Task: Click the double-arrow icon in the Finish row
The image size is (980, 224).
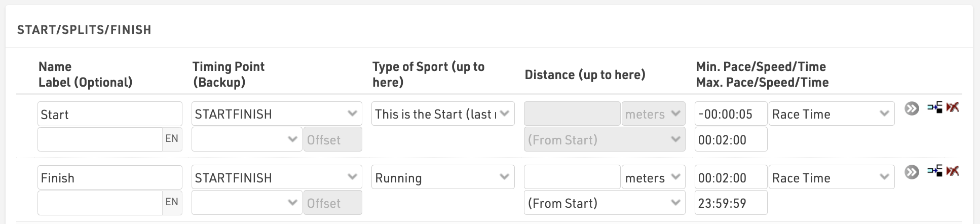Action: coord(912,172)
